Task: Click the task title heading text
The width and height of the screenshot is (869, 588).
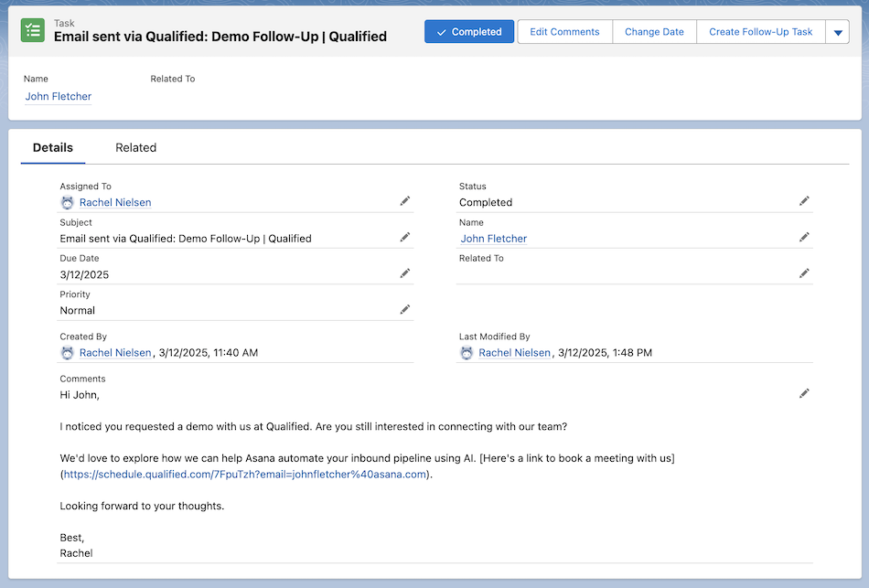Action: pyautogui.click(x=220, y=37)
